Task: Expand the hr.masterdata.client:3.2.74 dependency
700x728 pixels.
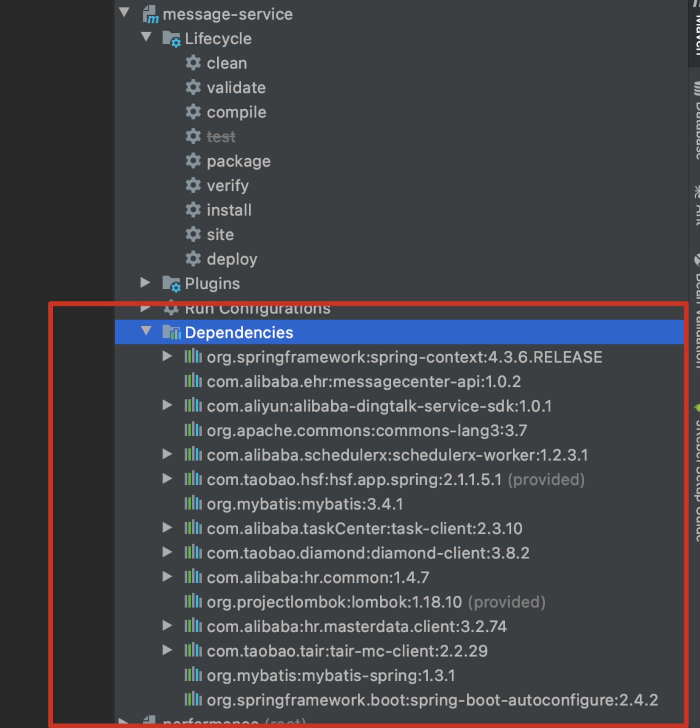Action: (168, 625)
